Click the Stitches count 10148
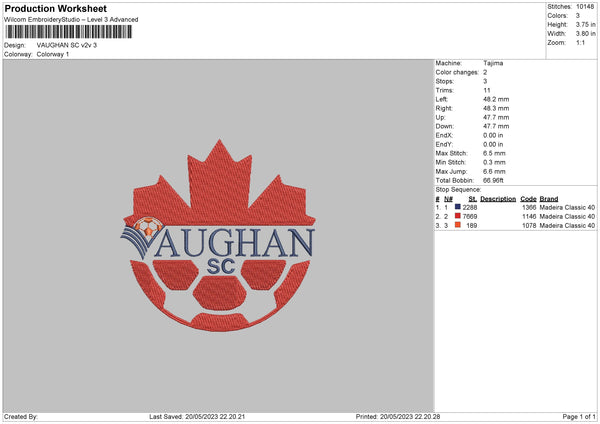This screenshot has height=424, width=600. pyautogui.click(x=585, y=7)
